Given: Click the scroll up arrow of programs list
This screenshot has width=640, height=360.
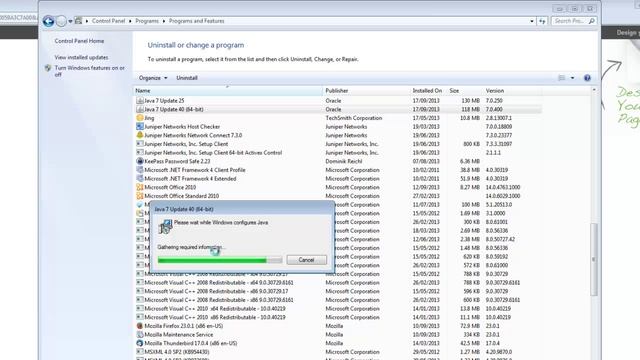Looking at the screenshot, I should click(x=594, y=90).
